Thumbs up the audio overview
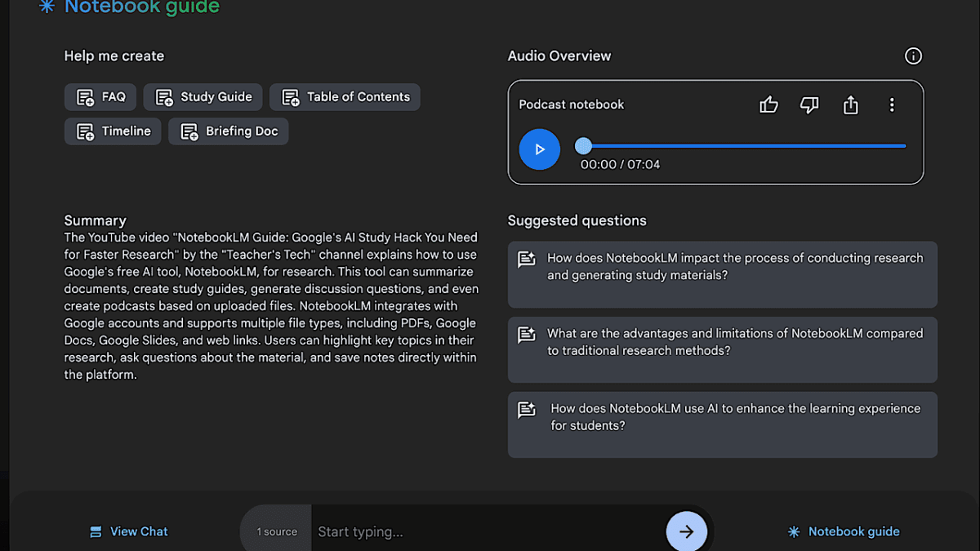This screenshot has width=980, height=551. pyautogui.click(x=768, y=104)
